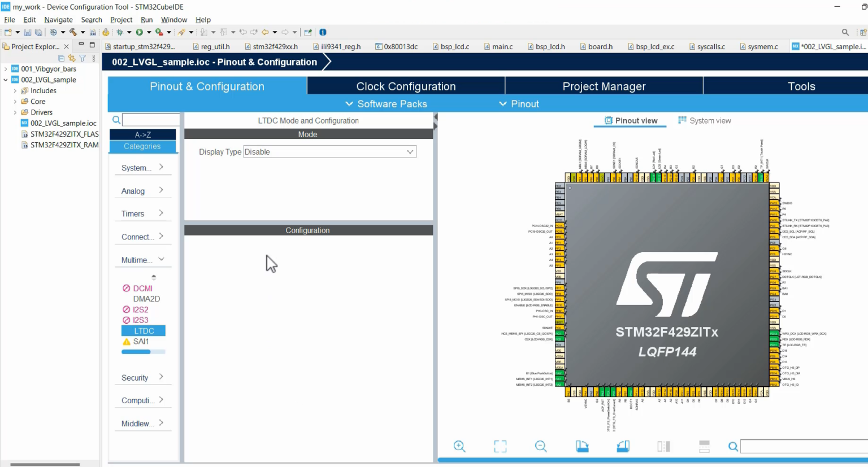This screenshot has width=868, height=467.
Task: Click the build target gear icon
Action: [53, 33]
